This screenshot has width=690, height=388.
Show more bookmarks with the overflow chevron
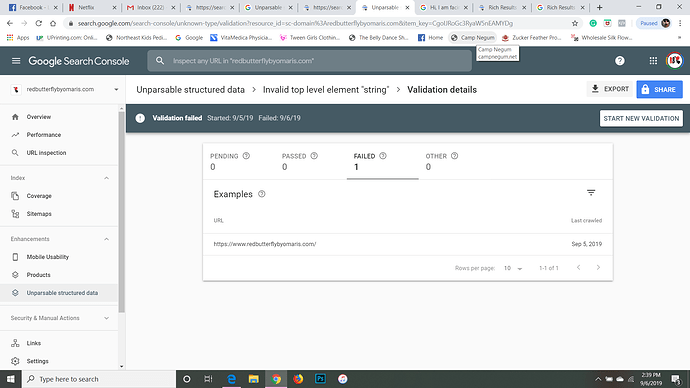click(x=679, y=38)
